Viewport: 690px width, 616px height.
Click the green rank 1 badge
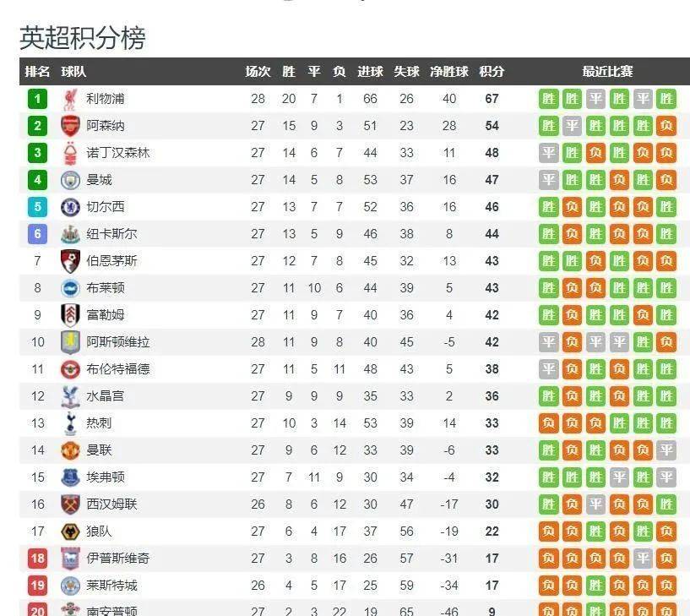point(37,99)
